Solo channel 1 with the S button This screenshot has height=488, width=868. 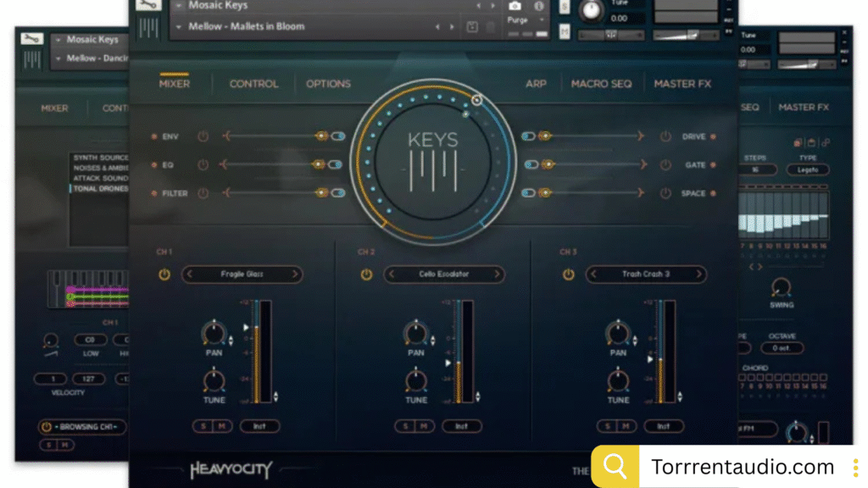[x=203, y=426]
